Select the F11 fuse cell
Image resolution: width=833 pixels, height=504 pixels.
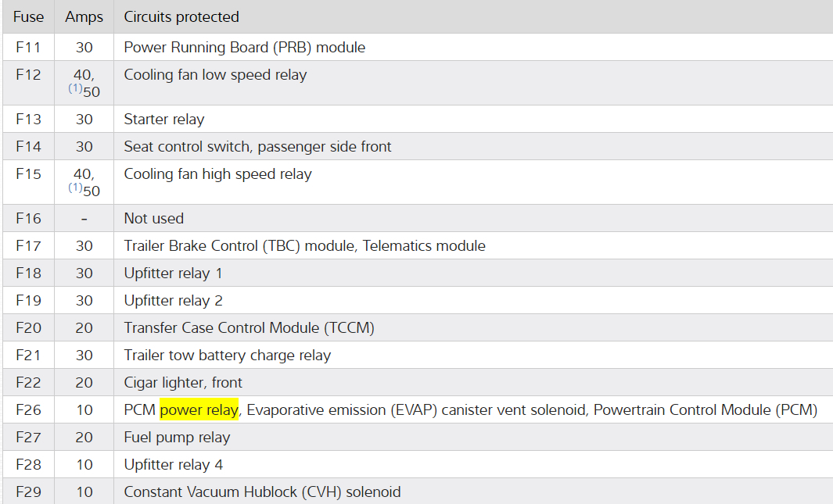(x=28, y=48)
